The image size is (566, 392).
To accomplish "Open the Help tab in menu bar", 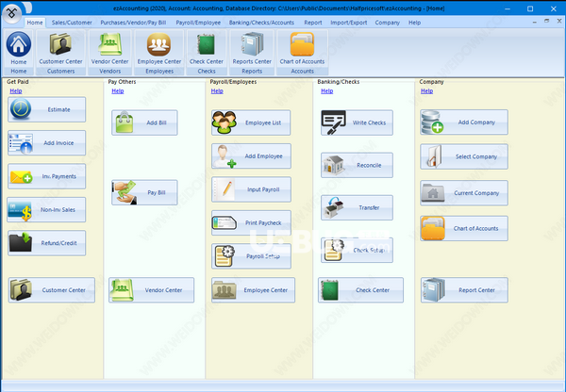I will coord(414,23).
